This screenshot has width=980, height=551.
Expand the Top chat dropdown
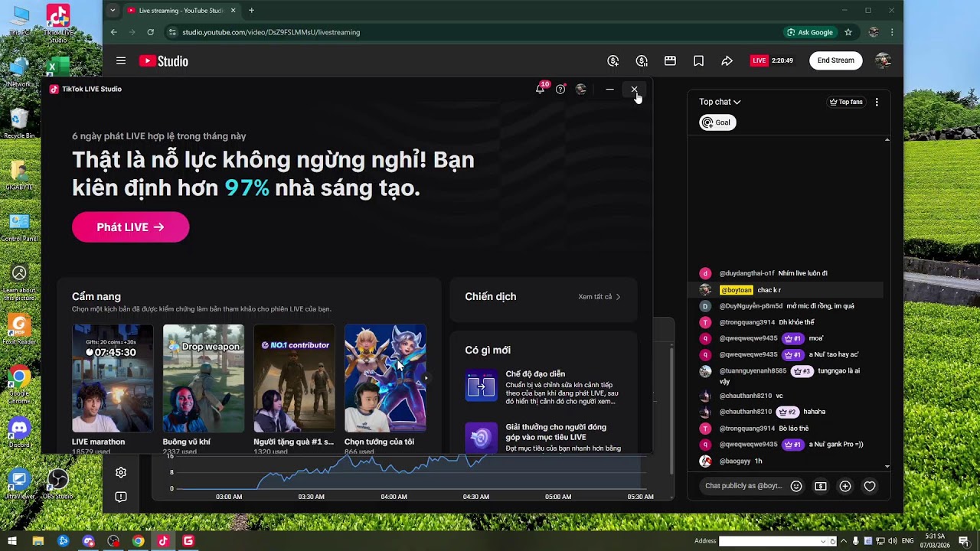pyautogui.click(x=720, y=102)
